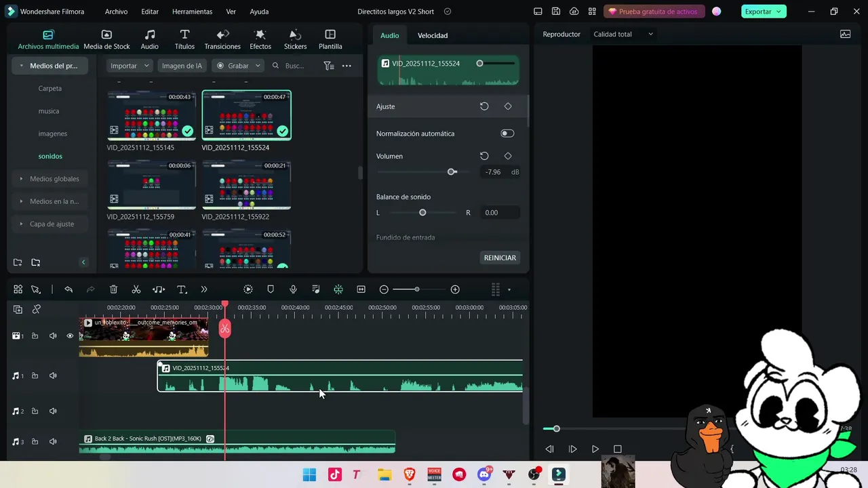Open the Archivos multimedia panel

pyautogui.click(x=48, y=40)
